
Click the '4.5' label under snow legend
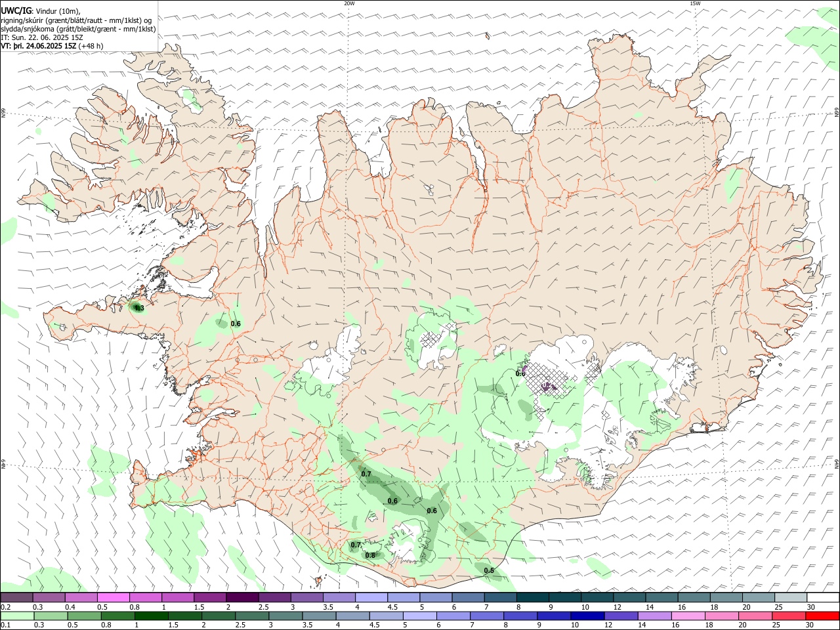(x=392, y=607)
